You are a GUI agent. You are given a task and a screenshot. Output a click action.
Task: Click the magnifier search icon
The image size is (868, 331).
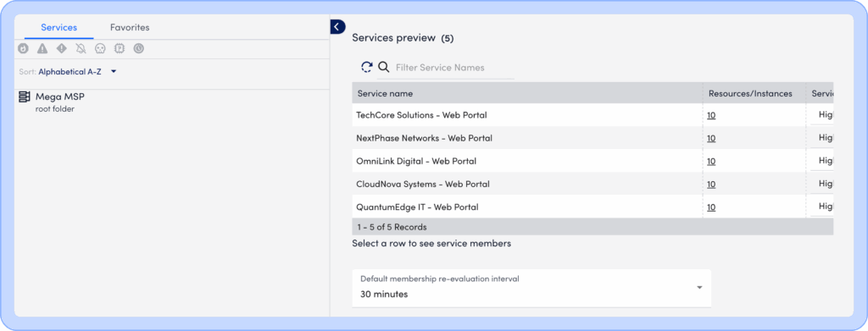point(384,68)
